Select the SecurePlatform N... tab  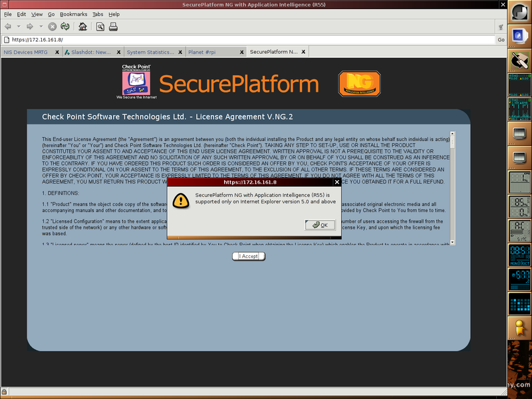point(273,52)
